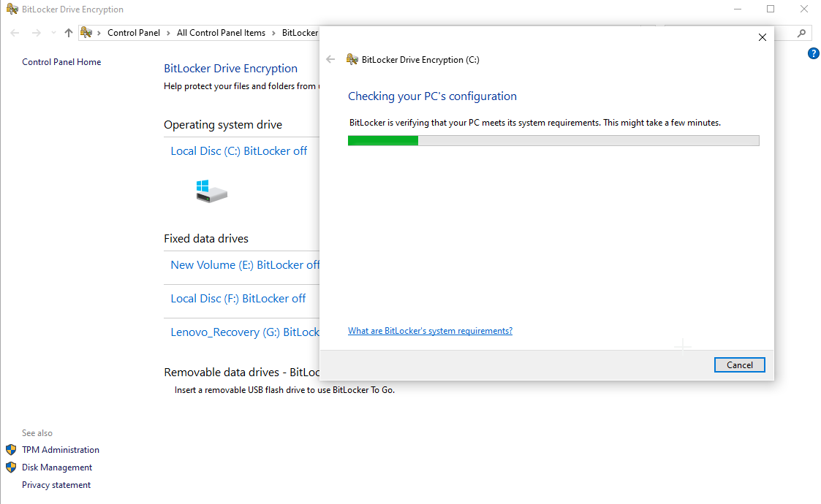821x504 pixels.
Task: Click the back arrow inside the BitLocker dialog
Action: pos(330,59)
